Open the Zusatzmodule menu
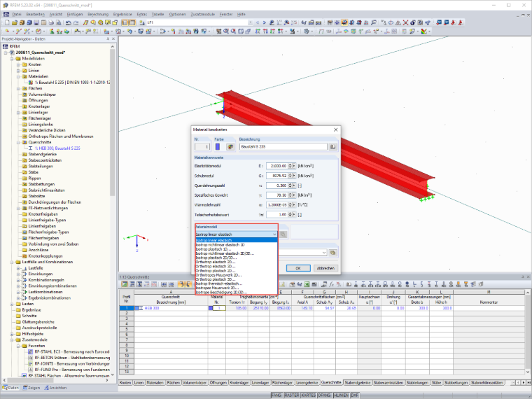This screenshot has width=532, height=399. point(202,14)
